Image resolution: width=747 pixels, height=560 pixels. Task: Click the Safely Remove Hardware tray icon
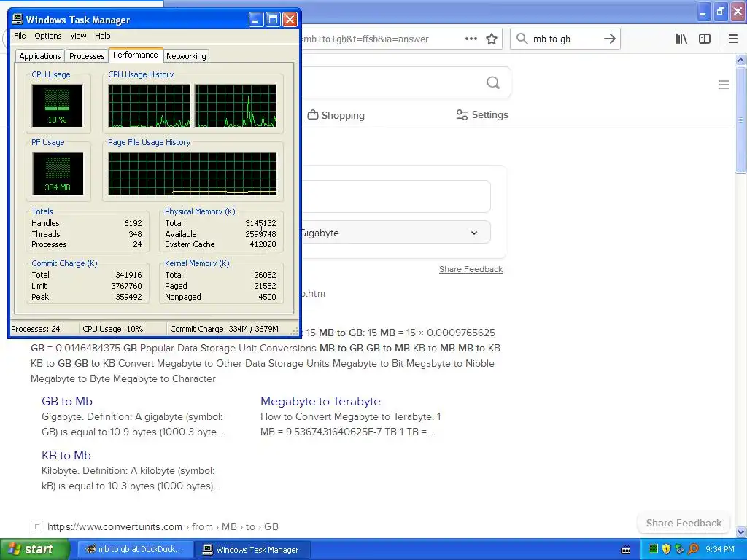(679, 549)
